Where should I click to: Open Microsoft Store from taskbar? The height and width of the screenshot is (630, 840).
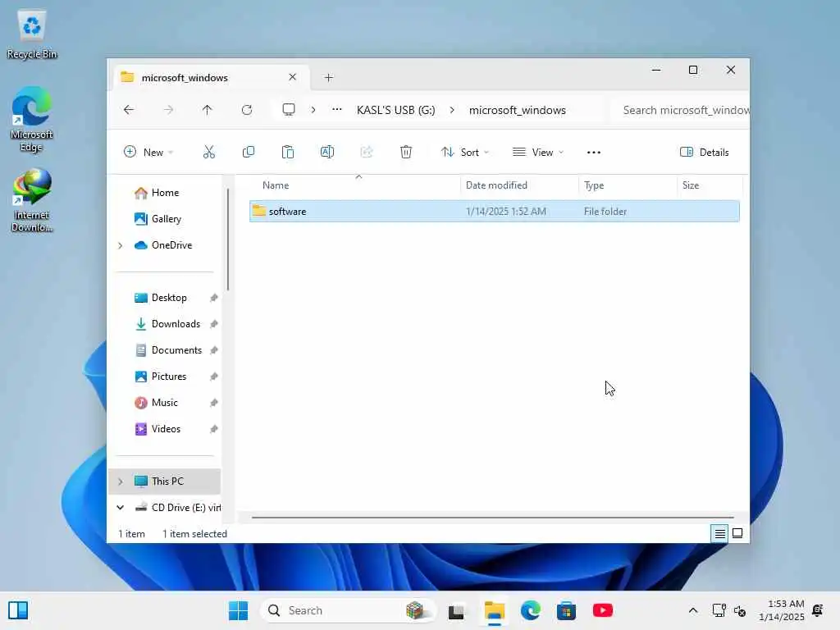point(566,610)
